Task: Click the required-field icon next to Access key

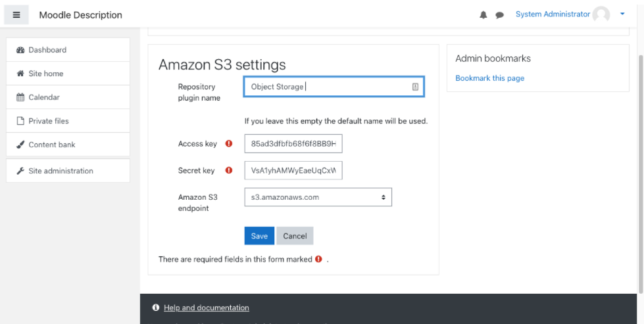Action: (229, 143)
